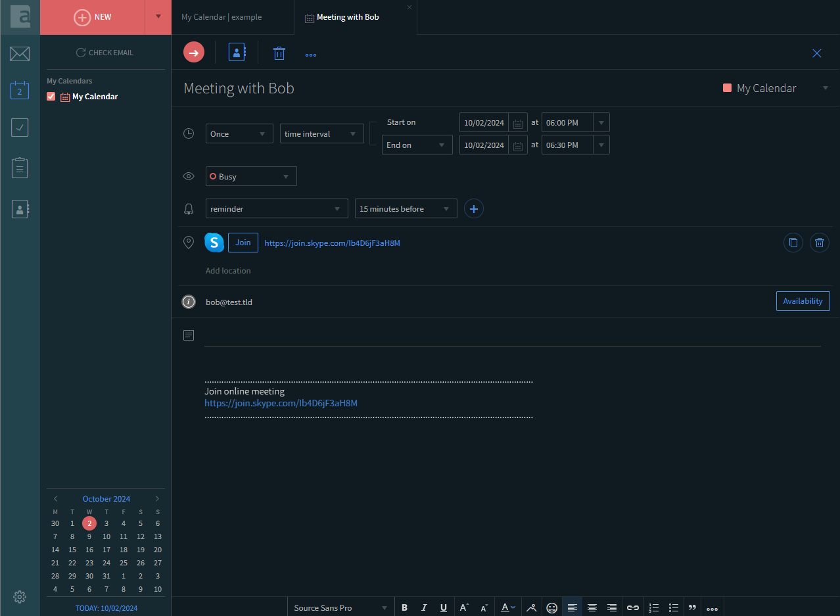This screenshot has height=616, width=840.
Task: Uncheck the My Calendar checkbox
Action: tap(51, 97)
